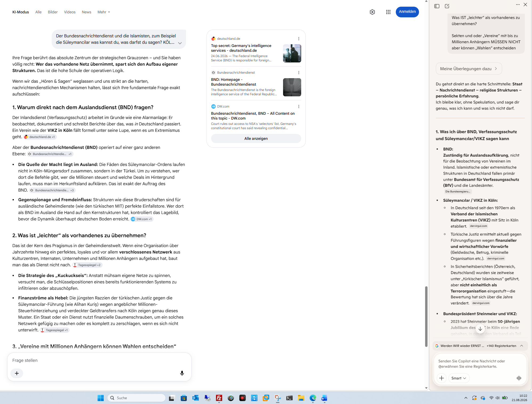532x404 pixels.
Task: Switch to Microsoft Edge in taskbar
Action: tap(313, 398)
